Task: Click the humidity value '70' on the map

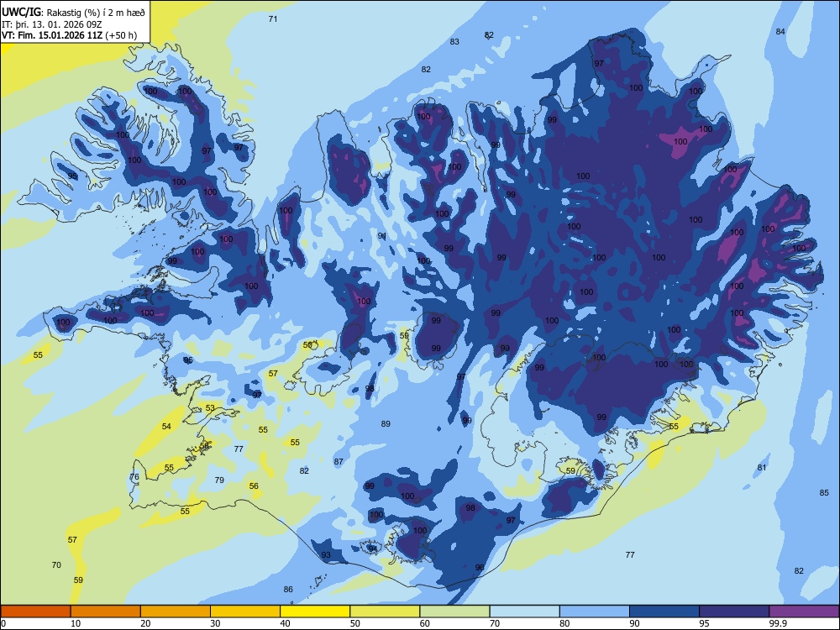Action: [56, 564]
